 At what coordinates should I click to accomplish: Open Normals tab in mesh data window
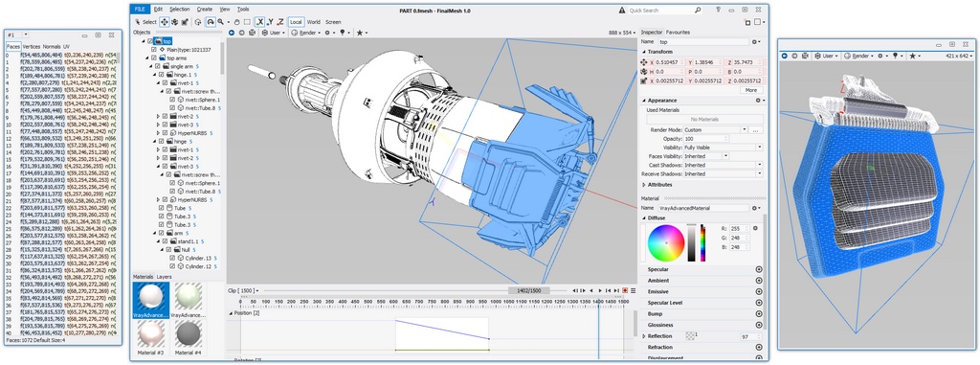(52, 47)
